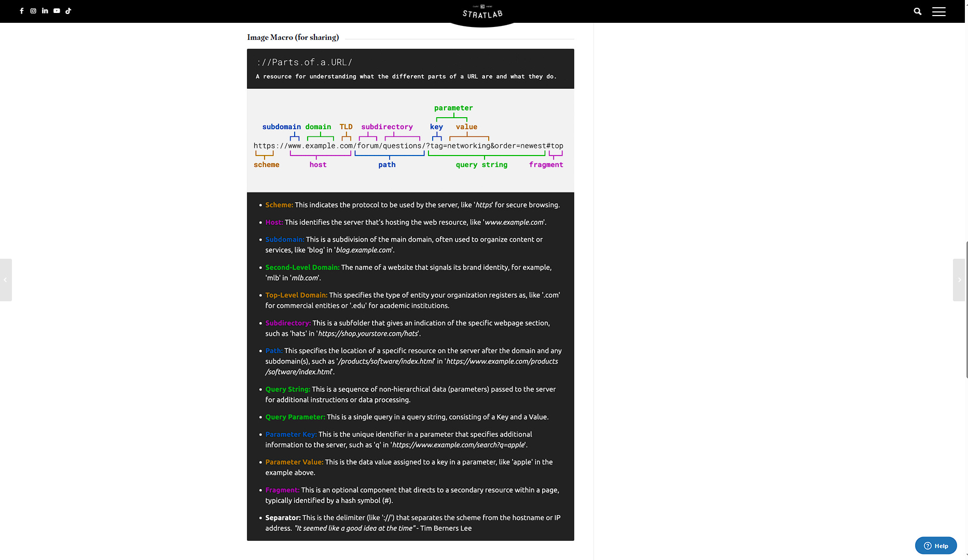Click the 'Second-Level Domain:' term

click(302, 268)
